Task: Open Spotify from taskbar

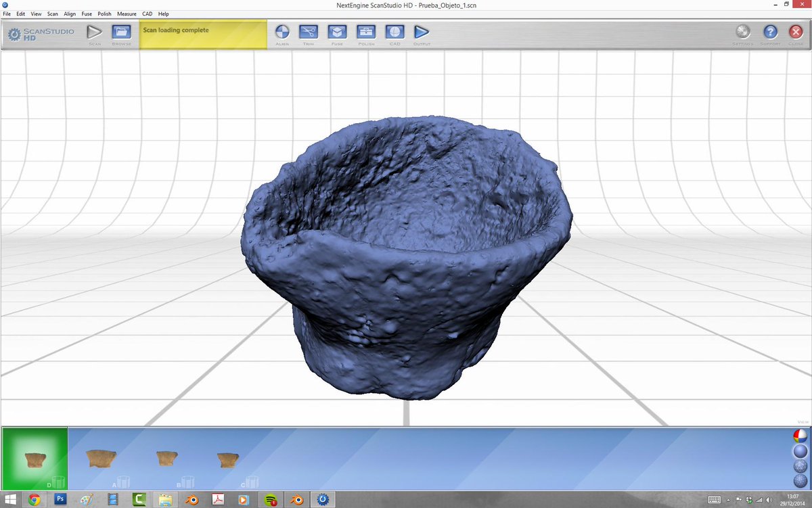Action: (x=270, y=500)
